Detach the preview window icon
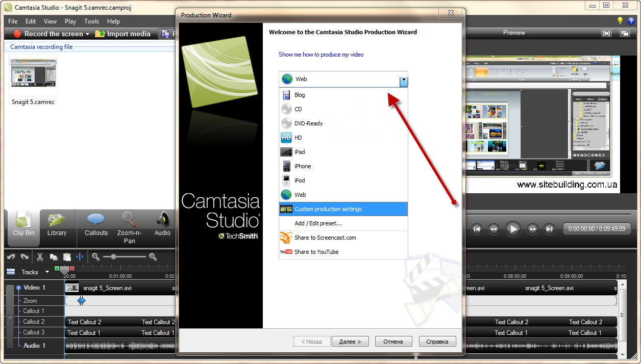 click(625, 33)
